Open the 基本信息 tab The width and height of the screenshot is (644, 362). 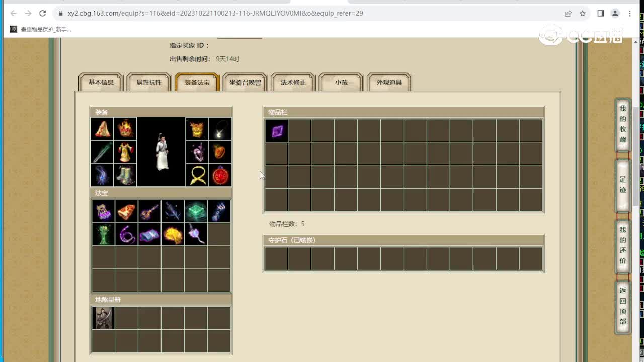(101, 82)
